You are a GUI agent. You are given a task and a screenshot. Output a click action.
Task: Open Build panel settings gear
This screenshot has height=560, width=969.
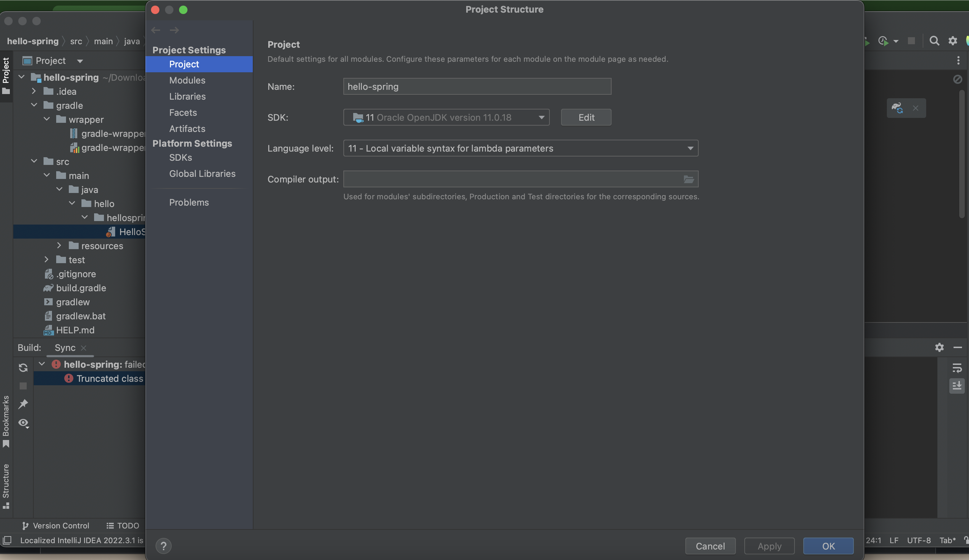[940, 347]
